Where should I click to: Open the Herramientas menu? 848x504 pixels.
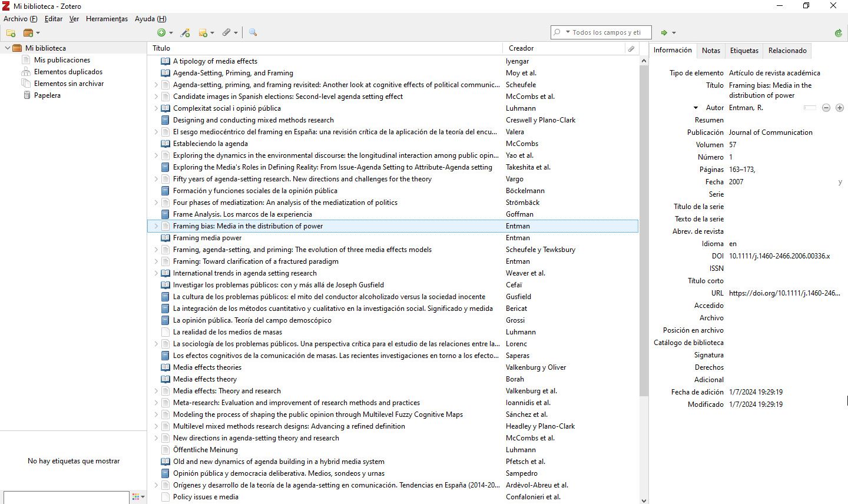coord(107,19)
